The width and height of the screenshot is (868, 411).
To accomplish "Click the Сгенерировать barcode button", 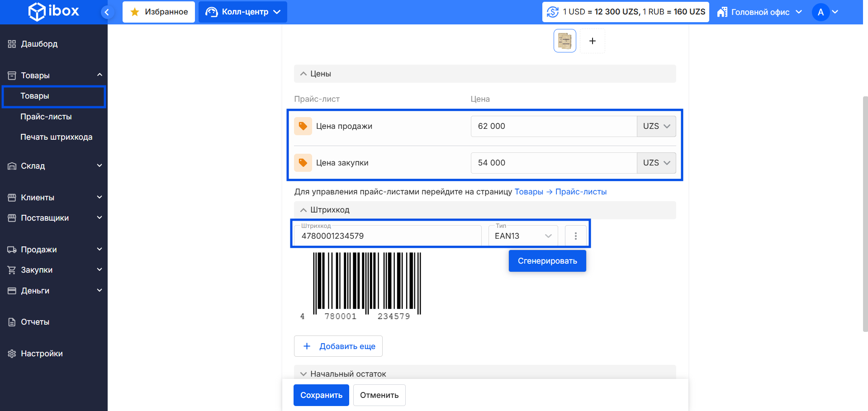I will (x=547, y=261).
